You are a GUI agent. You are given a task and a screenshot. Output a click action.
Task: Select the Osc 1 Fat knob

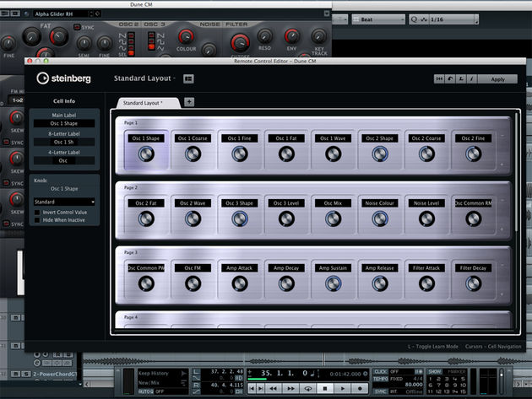click(286, 154)
